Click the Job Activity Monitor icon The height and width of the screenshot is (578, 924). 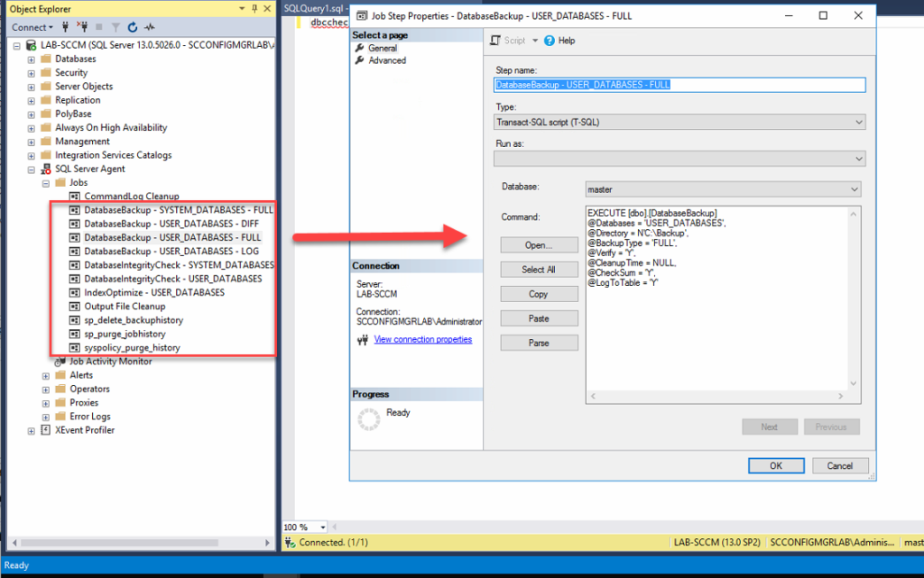[x=60, y=362]
